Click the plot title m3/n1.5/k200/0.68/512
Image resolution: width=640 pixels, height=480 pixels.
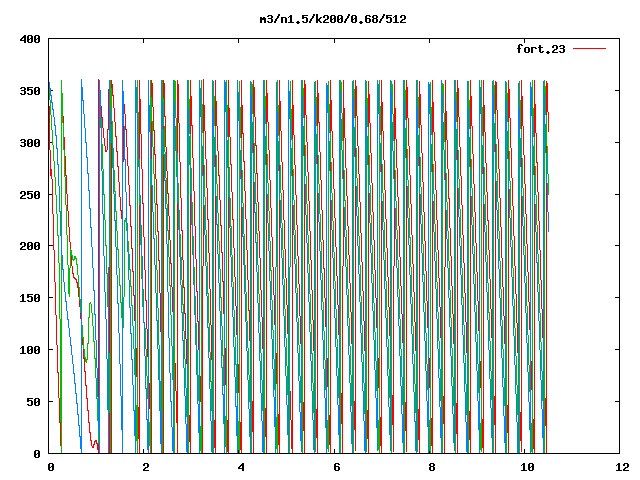(x=333, y=19)
